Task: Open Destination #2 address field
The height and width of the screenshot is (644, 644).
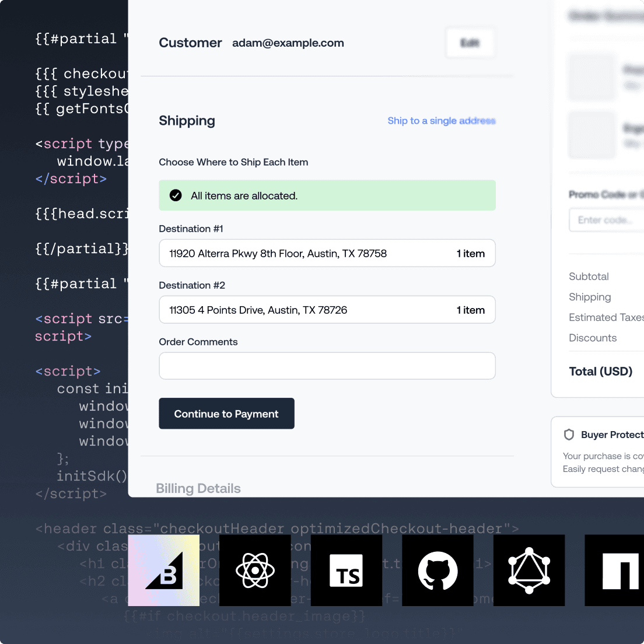Action: [327, 310]
